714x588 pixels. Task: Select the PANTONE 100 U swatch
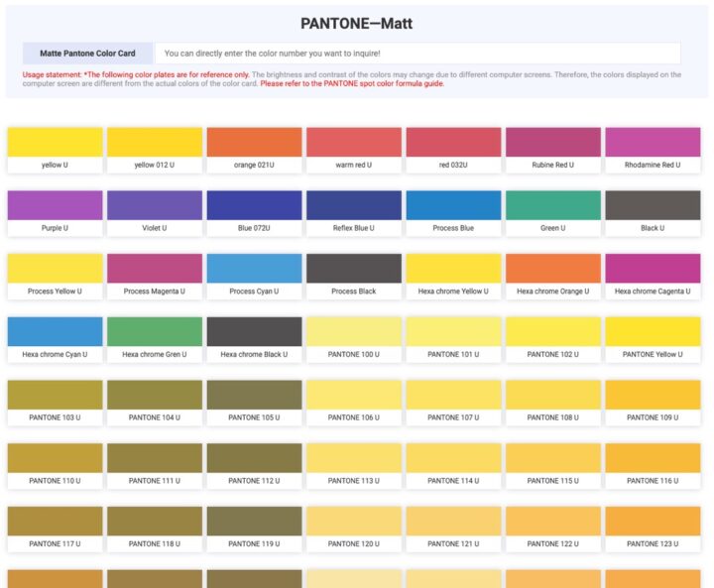point(354,332)
